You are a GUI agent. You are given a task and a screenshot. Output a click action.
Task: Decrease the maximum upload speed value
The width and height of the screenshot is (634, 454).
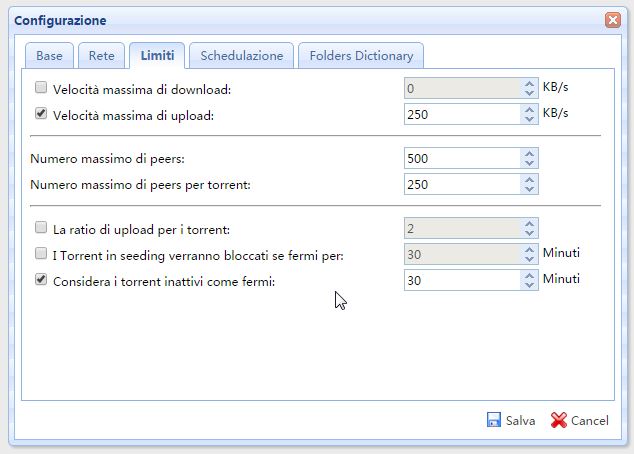tap(529, 119)
